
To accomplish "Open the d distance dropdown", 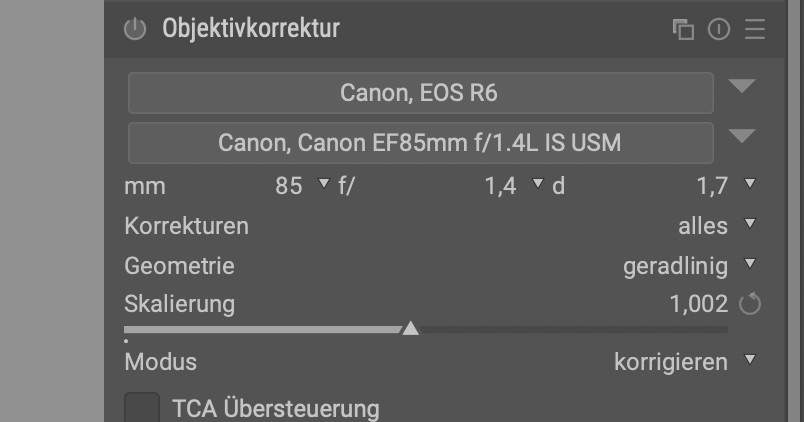I will tap(750, 185).
